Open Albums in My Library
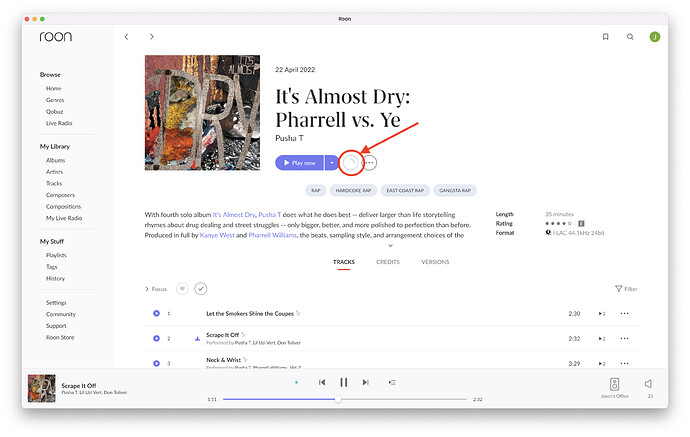The height and width of the screenshot is (437, 690). 55,161
